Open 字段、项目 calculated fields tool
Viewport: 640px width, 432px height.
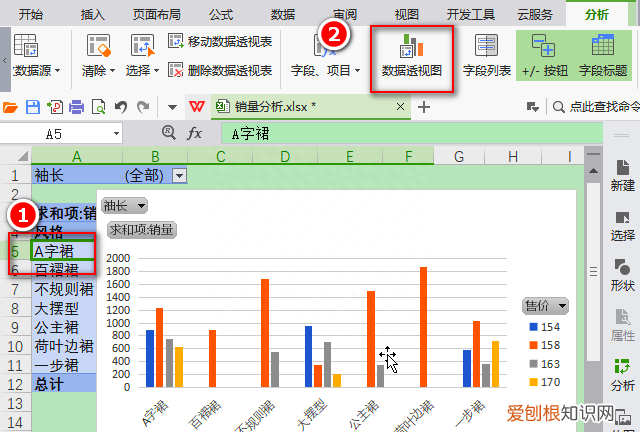pyautogui.click(x=325, y=56)
